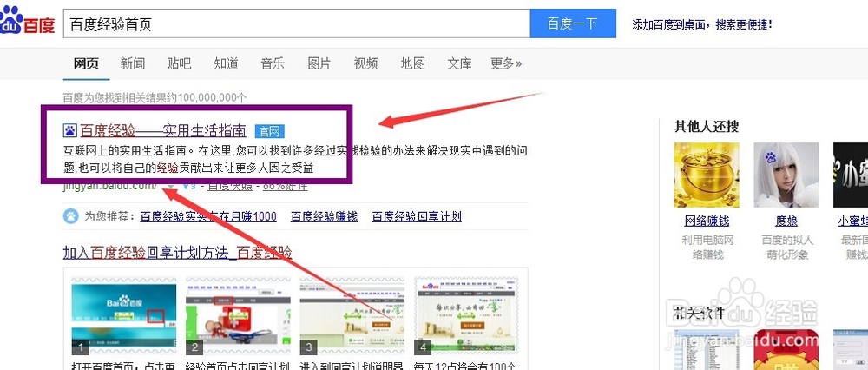Screen dimensions: 868x370
Task: Open the 百度经验回享计划 suggestion
Action: click(417, 216)
